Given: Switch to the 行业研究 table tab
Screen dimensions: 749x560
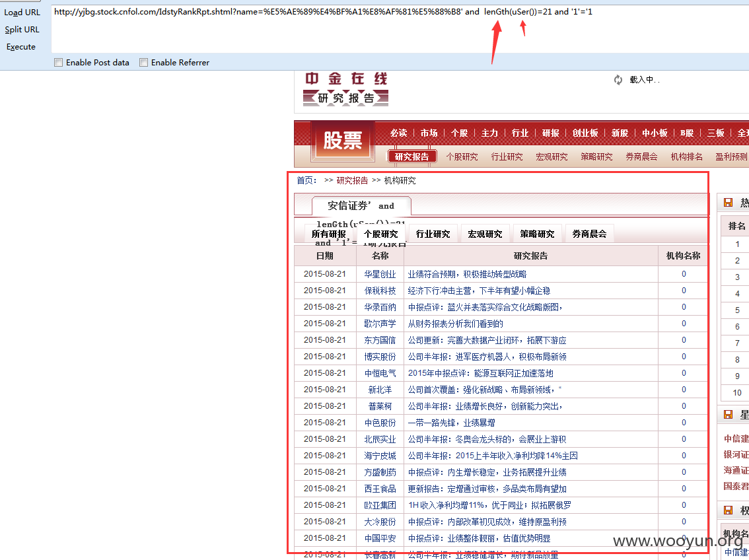Looking at the screenshot, I should 433,234.
